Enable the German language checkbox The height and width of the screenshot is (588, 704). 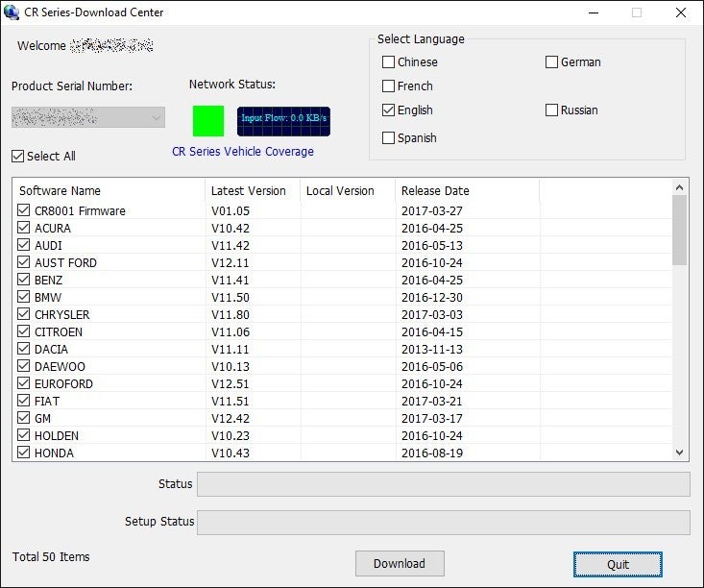pos(551,61)
